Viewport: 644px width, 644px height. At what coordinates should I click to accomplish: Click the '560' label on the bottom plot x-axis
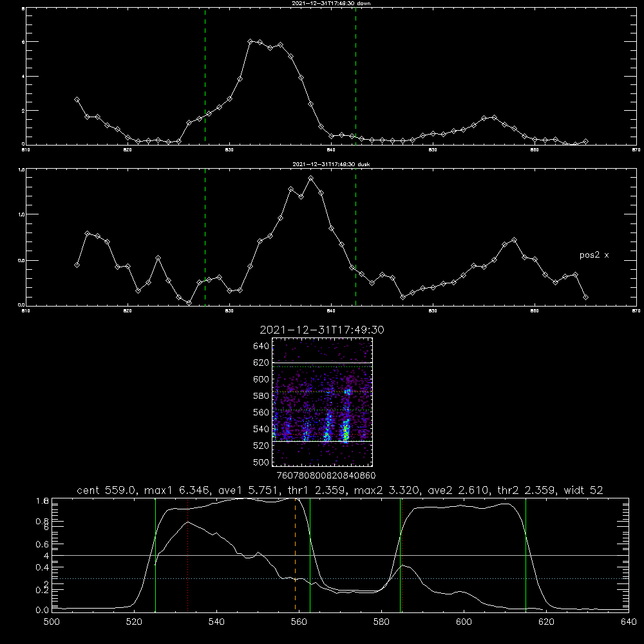299,622
